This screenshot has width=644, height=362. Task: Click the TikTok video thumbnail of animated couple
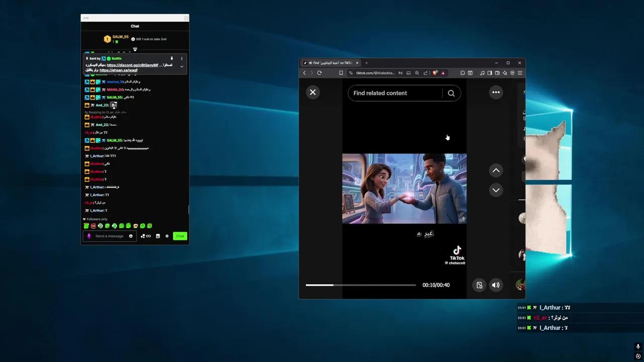pos(404,189)
